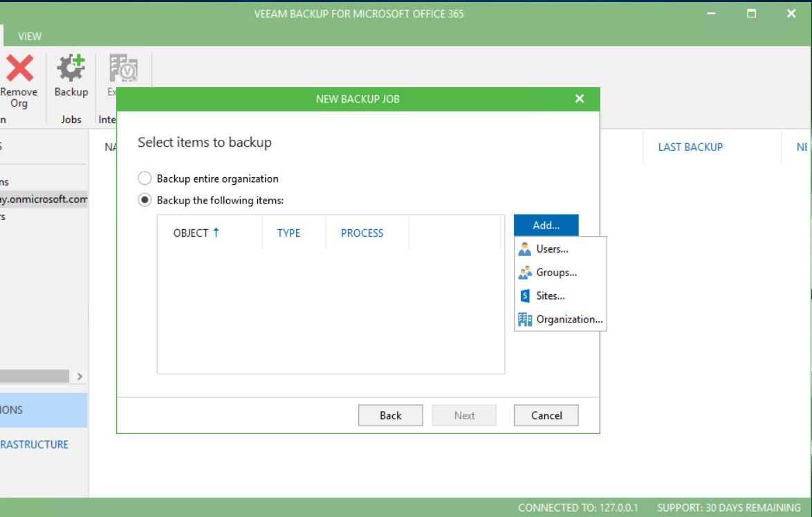This screenshot has width=812, height=517.
Task: Select Backup entire organization radio button
Action: point(145,179)
